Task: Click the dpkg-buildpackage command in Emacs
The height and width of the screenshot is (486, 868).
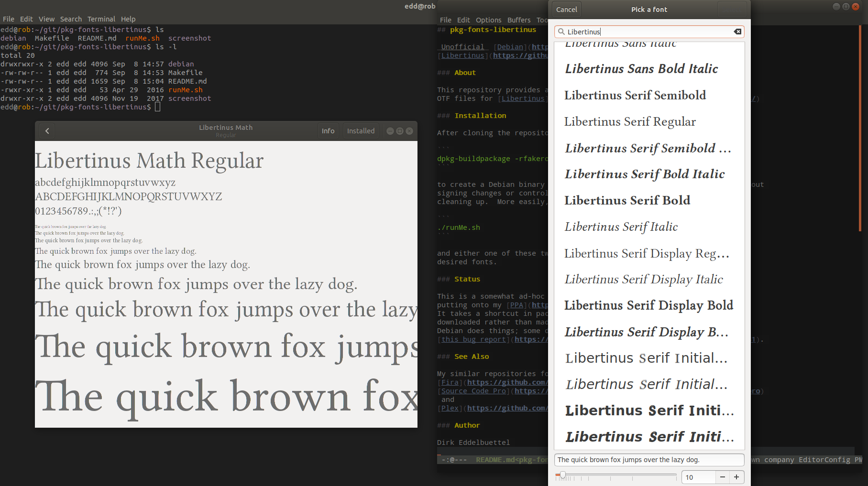Action: [493, 159]
